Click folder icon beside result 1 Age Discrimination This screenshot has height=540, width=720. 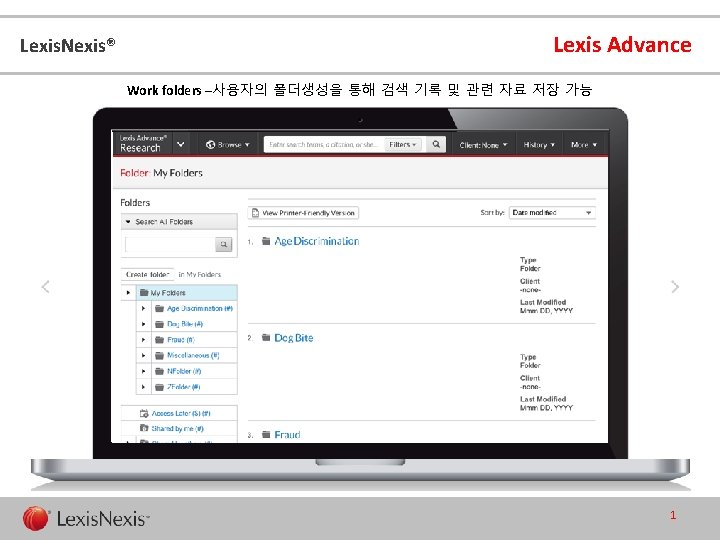point(266,241)
